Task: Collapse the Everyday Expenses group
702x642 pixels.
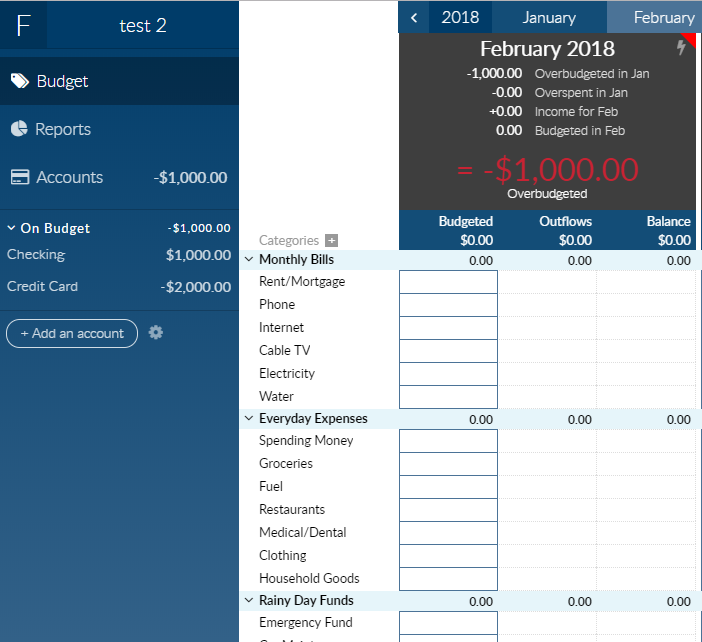Action: tap(249, 418)
